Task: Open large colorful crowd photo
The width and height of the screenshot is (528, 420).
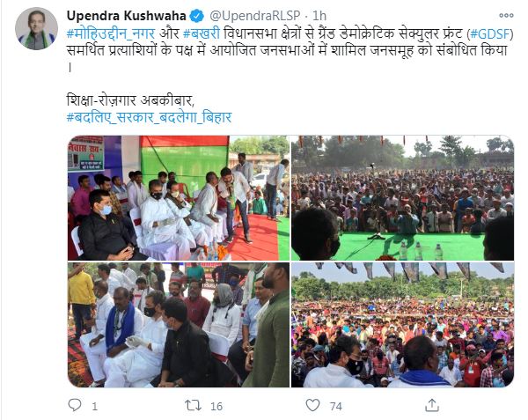Action: click(402, 325)
